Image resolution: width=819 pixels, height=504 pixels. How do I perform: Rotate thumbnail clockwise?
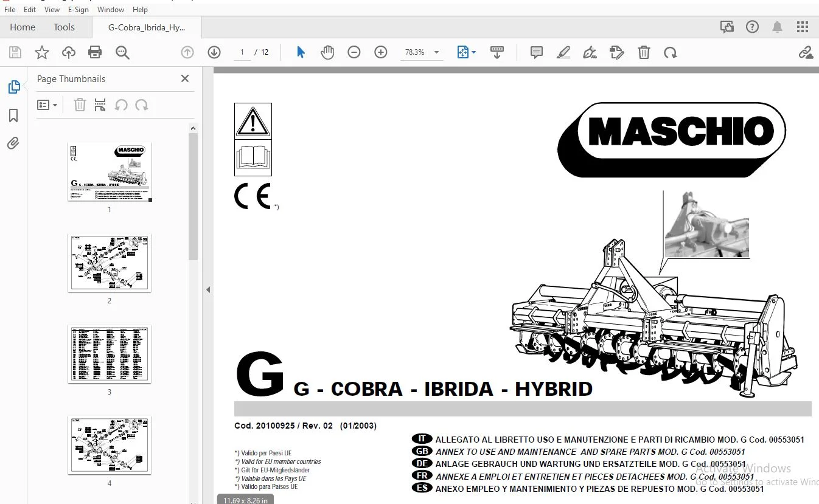click(142, 105)
